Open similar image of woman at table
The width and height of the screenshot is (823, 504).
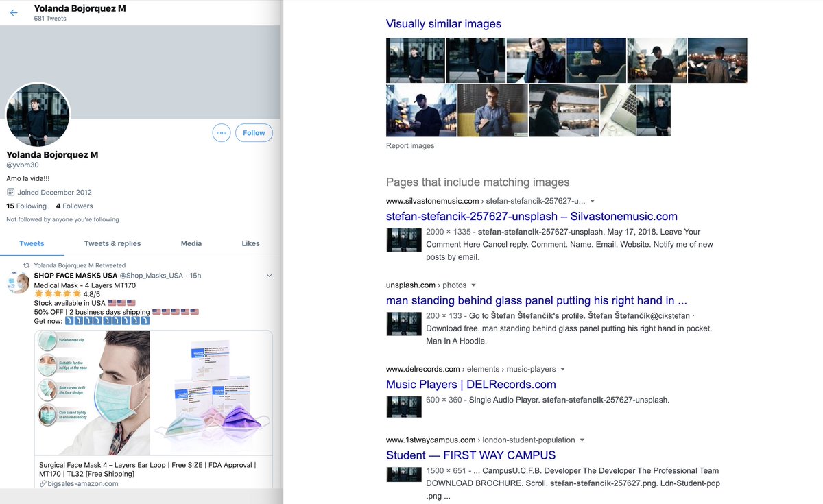536,60
